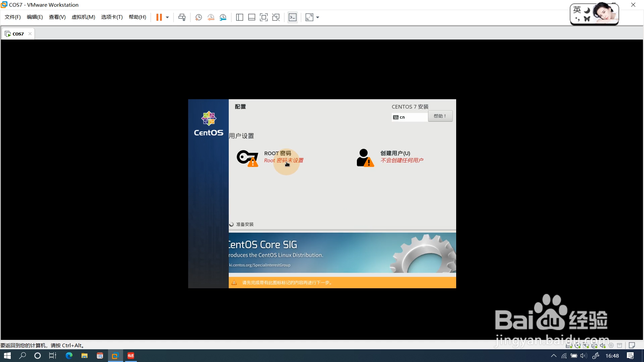The width and height of the screenshot is (644, 362).
Task: Show hidden system tray icons
Action: 553,356
